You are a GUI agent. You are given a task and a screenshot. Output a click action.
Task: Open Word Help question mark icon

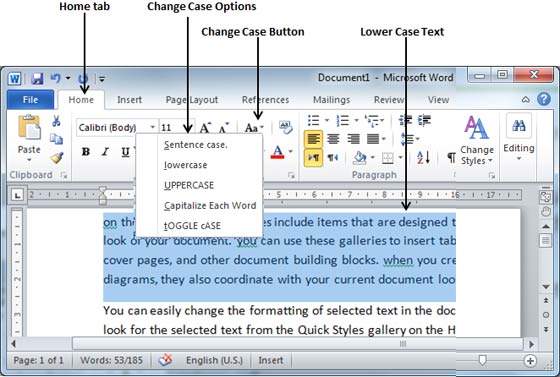(544, 99)
